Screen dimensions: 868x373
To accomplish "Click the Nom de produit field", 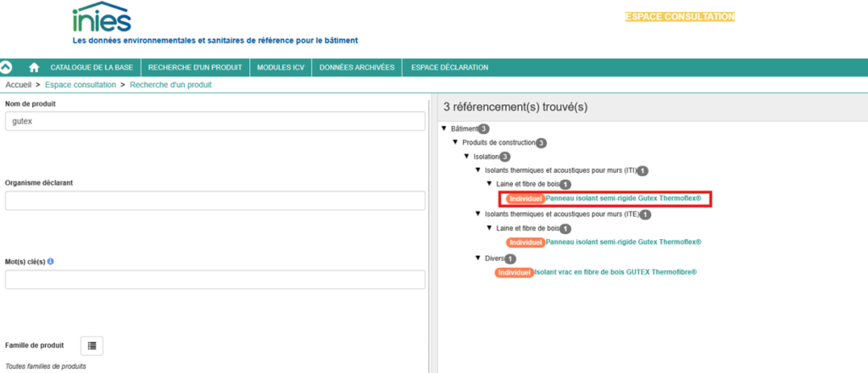I will tap(214, 121).
